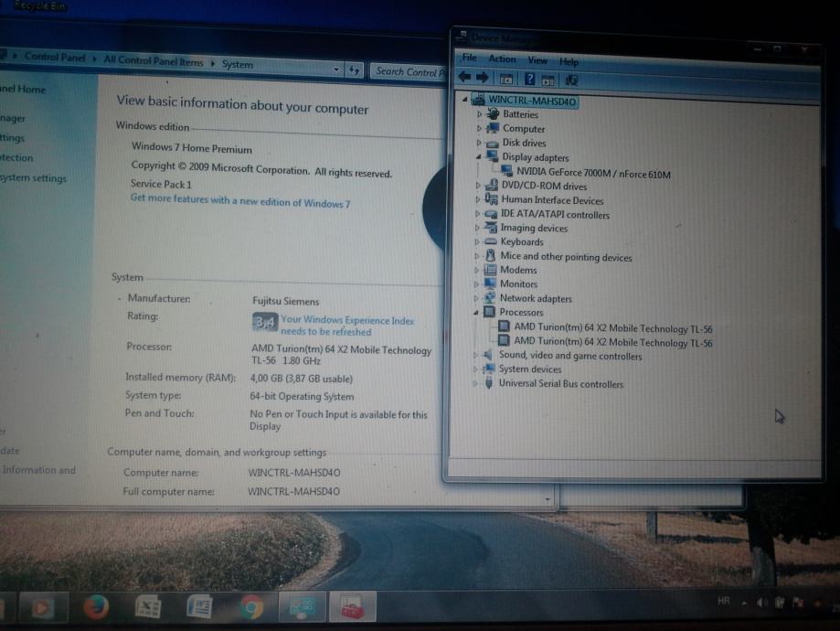Select the Imaging devices icon

pyautogui.click(x=490, y=228)
